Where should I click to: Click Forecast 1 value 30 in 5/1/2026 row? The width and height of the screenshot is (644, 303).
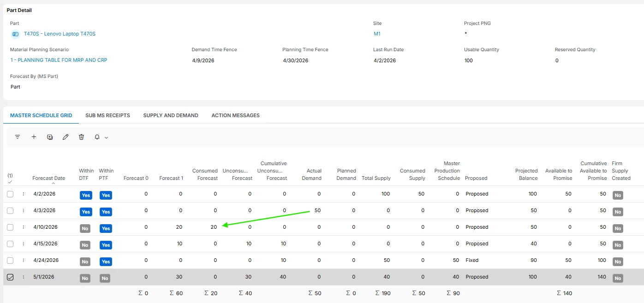pos(179,277)
